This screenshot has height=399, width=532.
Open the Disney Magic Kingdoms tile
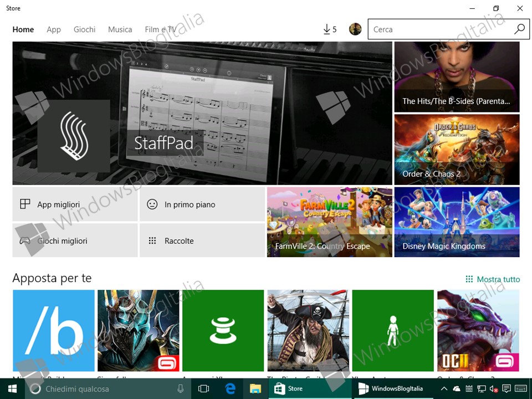457,222
